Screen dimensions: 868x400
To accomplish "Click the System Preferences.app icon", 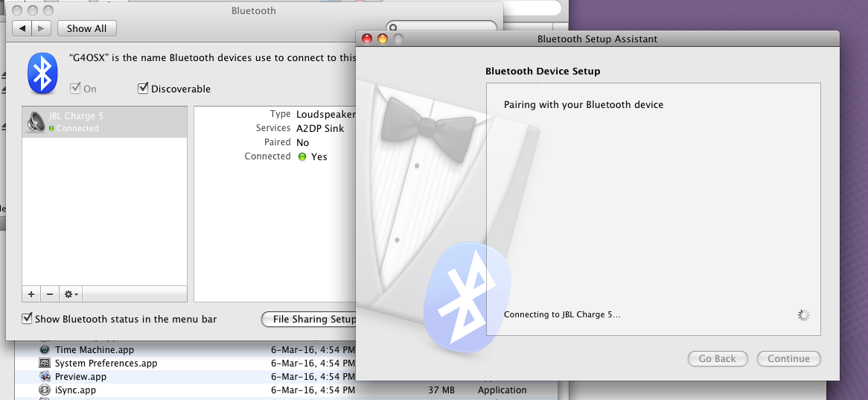I will click(45, 364).
